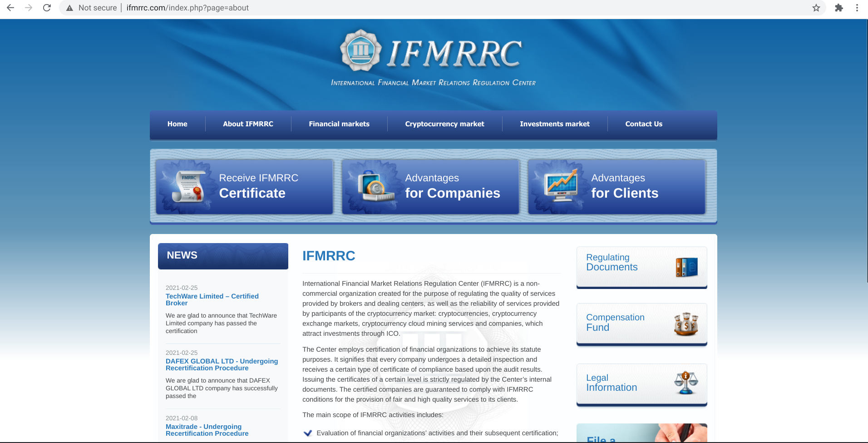This screenshot has height=443, width=868.
Task: Click the Not secure warning icon
Action: pyautogui.click(x=69, y=8)
